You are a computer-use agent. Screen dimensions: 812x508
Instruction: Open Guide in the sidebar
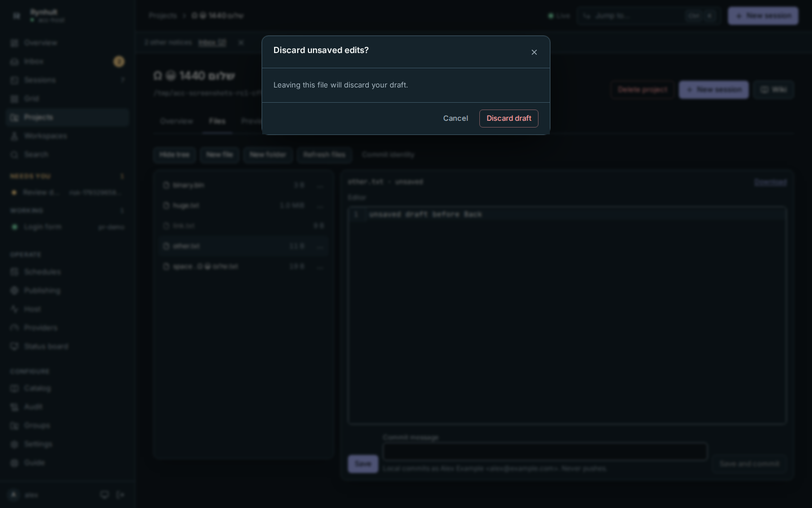(68, 463)
